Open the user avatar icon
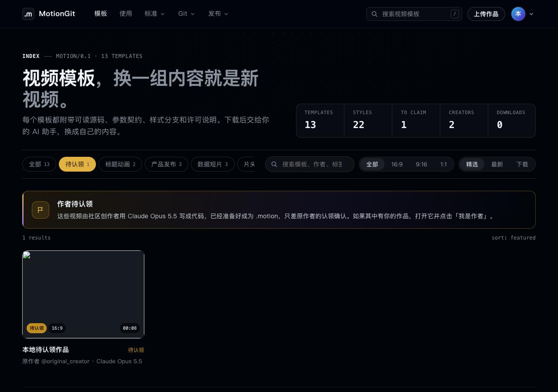 point(518,14)
